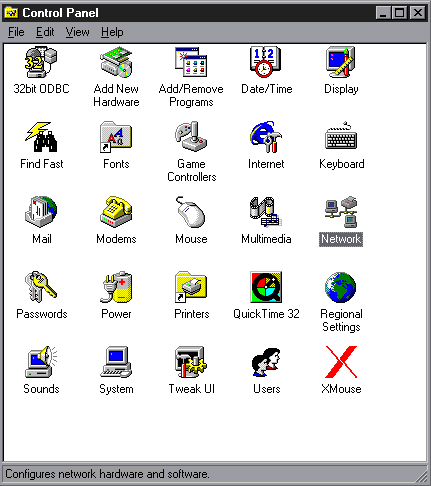The image size is (431, 486).
Task: Click the Add/Remove Programs icon
Action: coord(191,62)
